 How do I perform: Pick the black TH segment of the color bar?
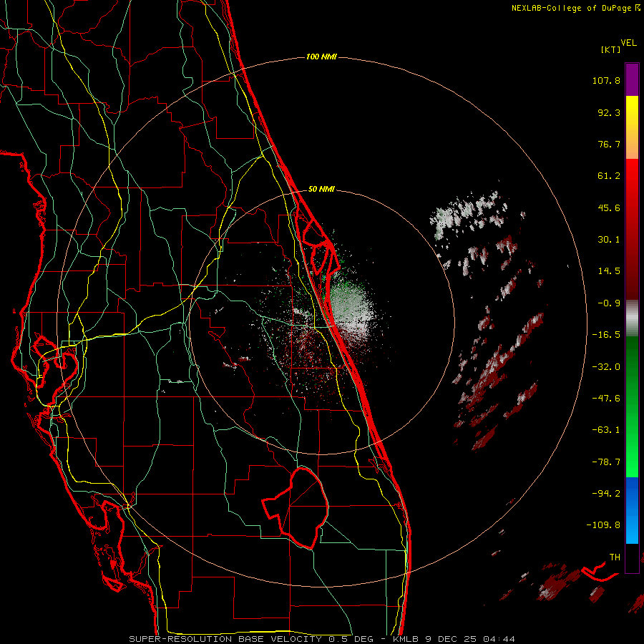point(632,557)
